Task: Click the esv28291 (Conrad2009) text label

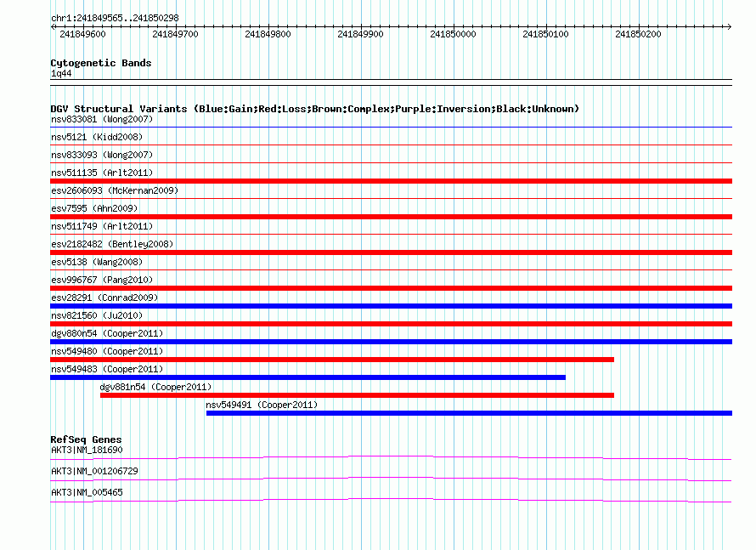Action: click(104, 298)
